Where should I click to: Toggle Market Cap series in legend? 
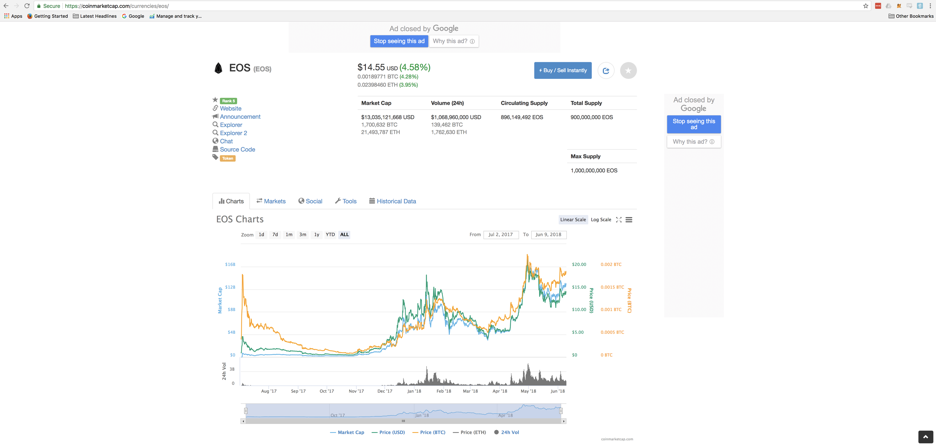coord(347,432)
